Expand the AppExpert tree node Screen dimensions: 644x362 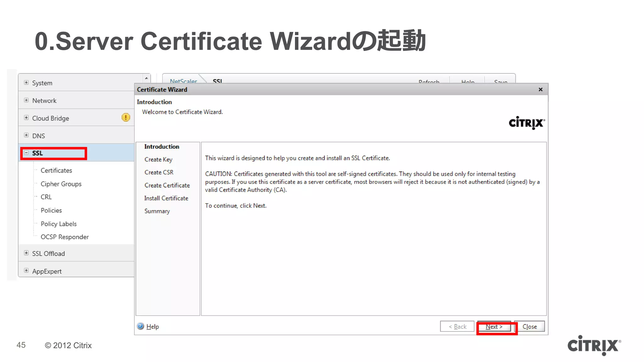point(26,271)
